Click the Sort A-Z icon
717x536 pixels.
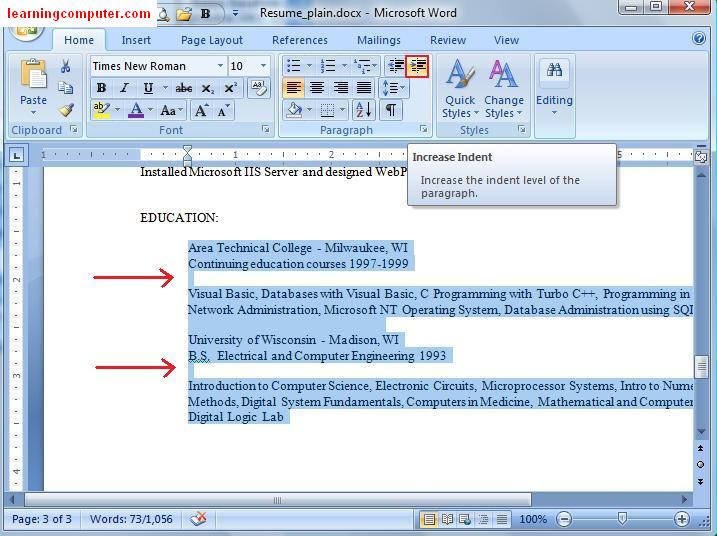(364, 110)
